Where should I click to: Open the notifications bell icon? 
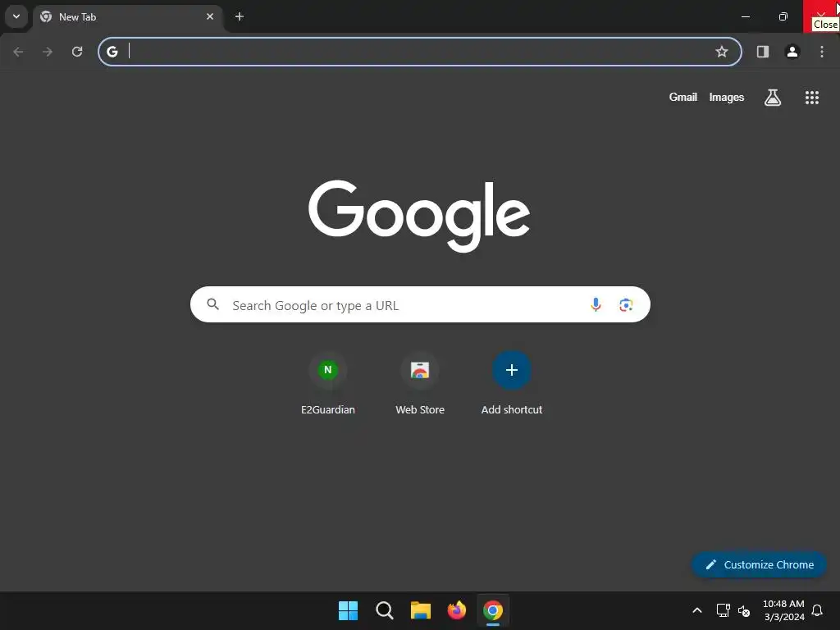tap(817, 610)
